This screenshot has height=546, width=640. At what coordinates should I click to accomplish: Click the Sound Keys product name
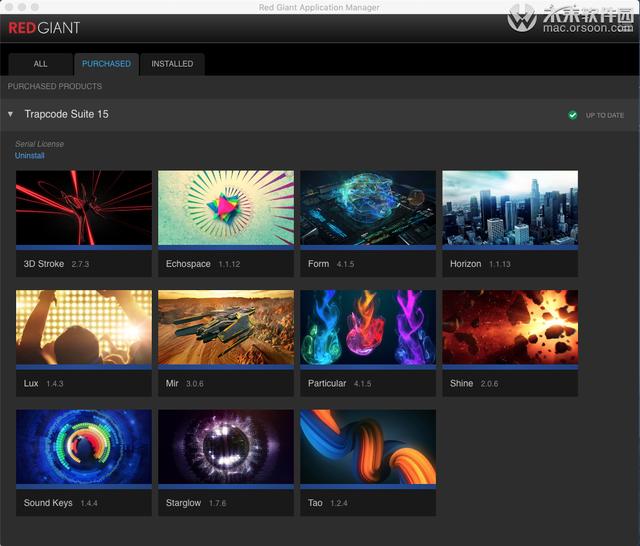click(x=48, y=503)
